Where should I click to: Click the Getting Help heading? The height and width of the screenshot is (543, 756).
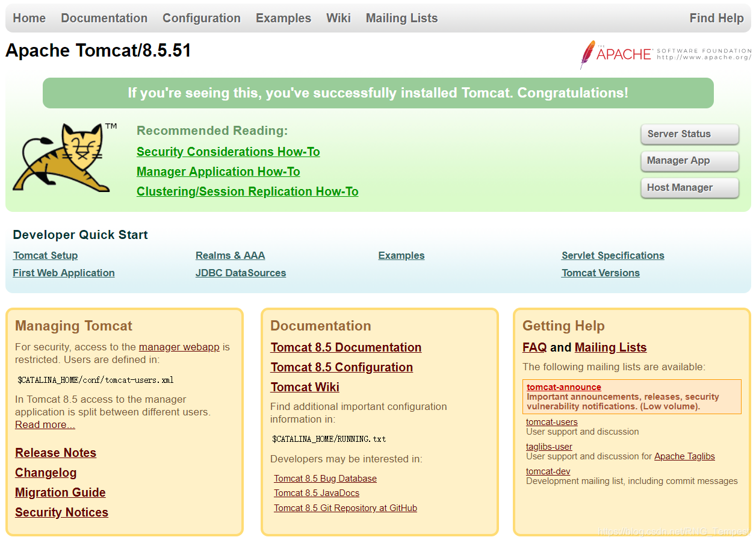[x=563, y=326]
